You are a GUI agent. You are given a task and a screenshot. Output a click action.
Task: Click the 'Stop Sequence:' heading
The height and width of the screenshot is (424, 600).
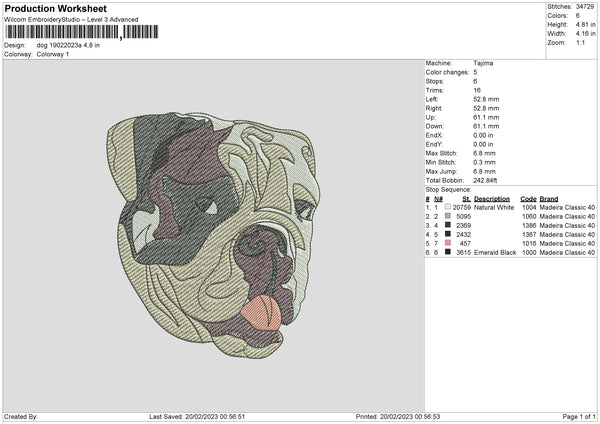tap(448, 190)
